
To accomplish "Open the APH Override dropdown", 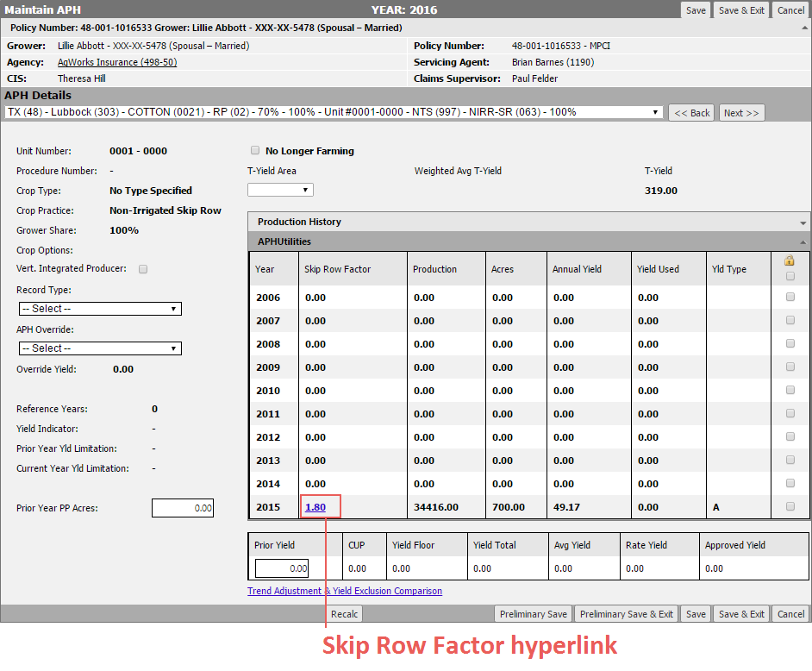I will [x=99, y=348].
